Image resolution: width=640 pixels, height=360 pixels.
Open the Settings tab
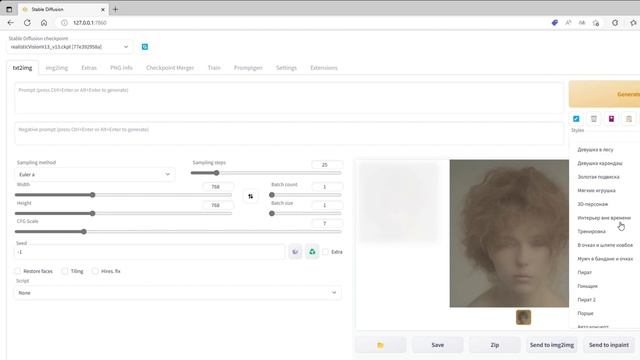pos(286,68)
